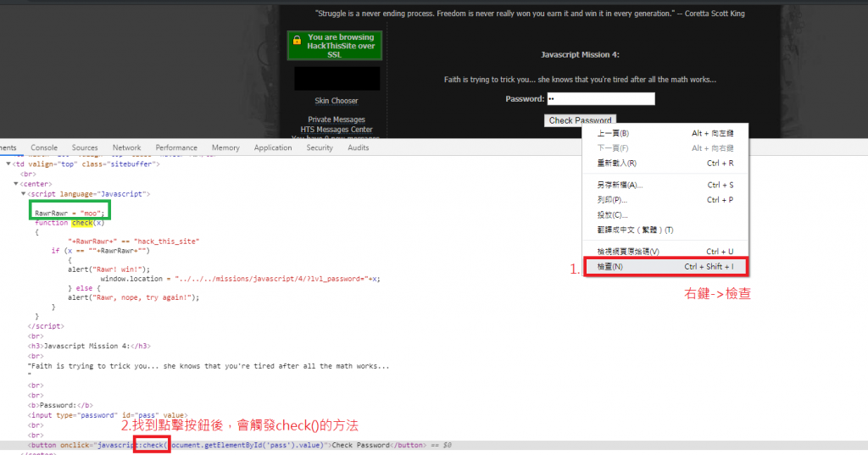
Task: Click the Javascript Mission 4 page heading
Action: point(580,55)
